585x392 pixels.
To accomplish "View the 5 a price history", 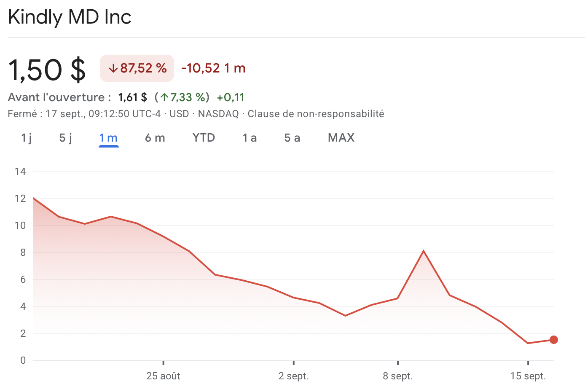I will click(292, 137).
